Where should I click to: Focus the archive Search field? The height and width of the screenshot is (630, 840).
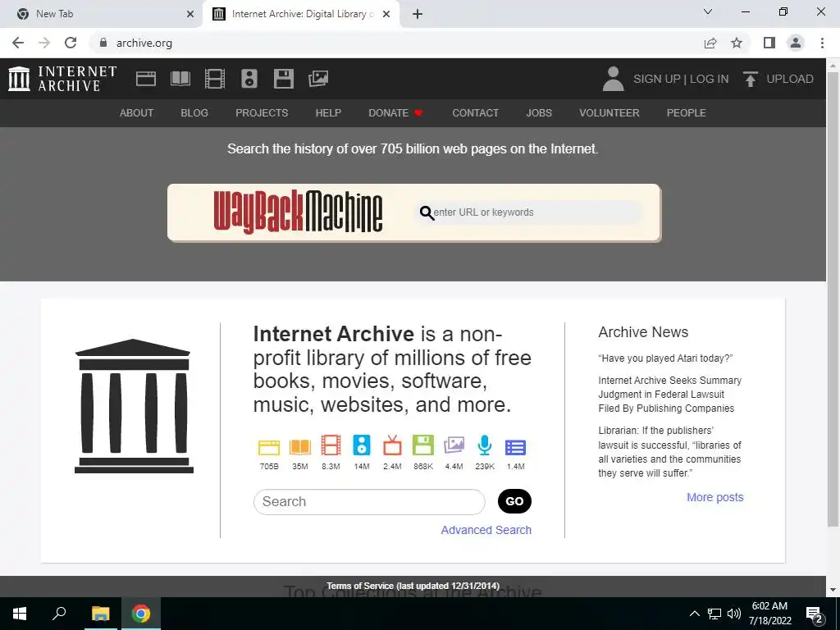click(369, 502)
